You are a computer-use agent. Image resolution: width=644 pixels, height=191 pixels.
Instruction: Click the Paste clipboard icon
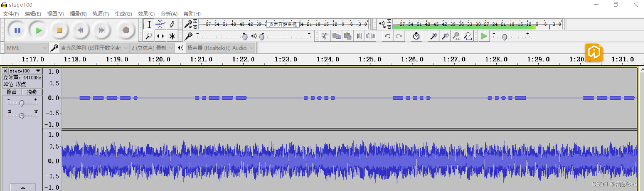[x=347, y=36]
